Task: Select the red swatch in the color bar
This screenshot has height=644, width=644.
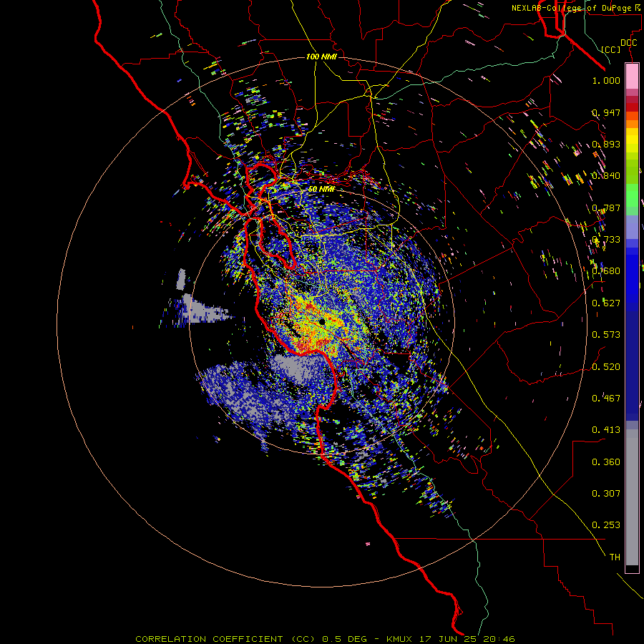Action: [x=632, y=107]
